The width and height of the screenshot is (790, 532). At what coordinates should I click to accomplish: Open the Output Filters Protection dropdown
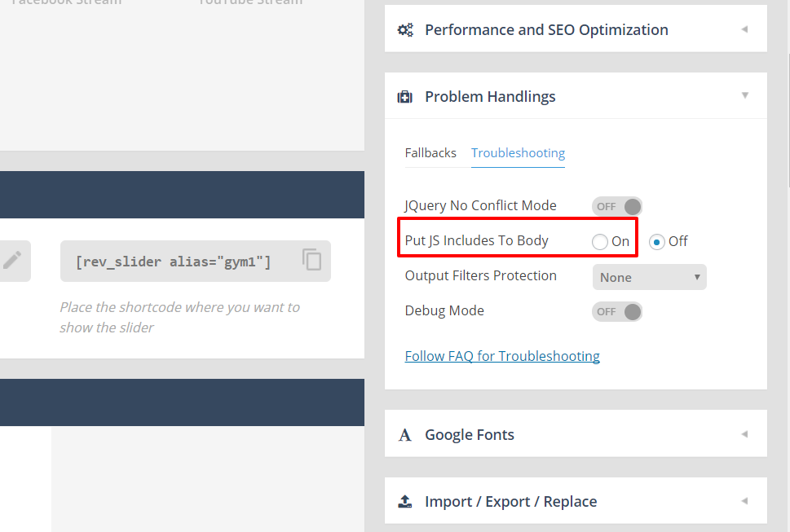click(x=649, y=277)
